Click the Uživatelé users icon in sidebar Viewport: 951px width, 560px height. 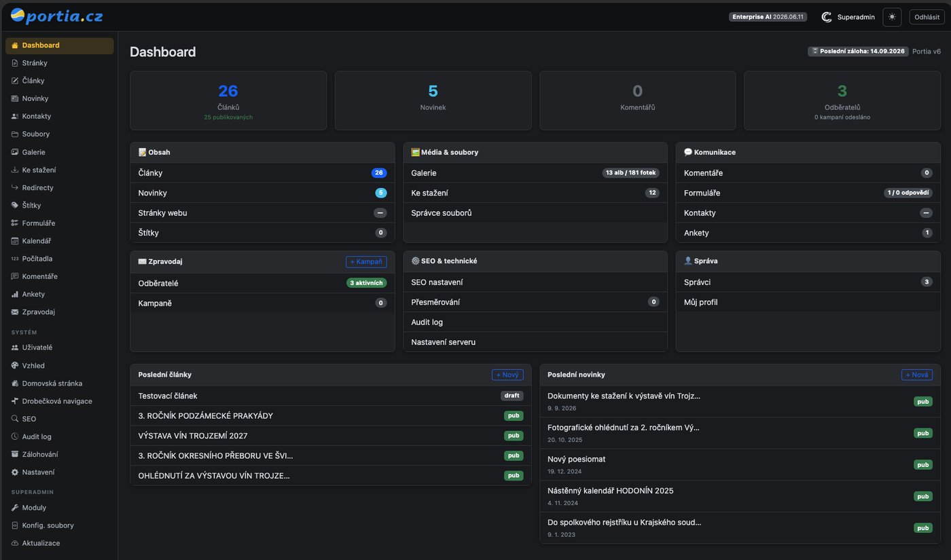[15, 348]
